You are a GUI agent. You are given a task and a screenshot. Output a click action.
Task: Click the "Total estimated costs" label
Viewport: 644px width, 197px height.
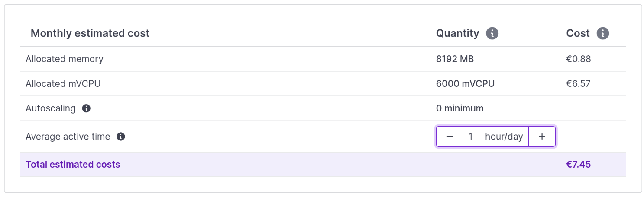[73, 165]
